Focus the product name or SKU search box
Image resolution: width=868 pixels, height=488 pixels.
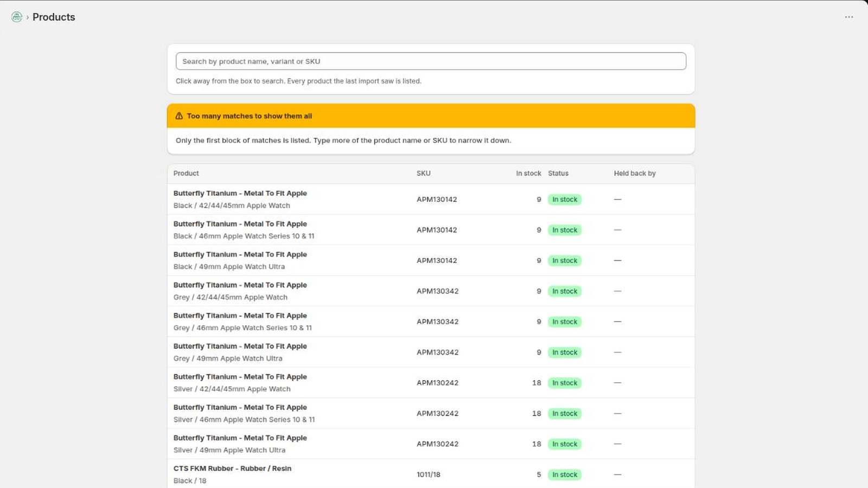click(431, 61)
